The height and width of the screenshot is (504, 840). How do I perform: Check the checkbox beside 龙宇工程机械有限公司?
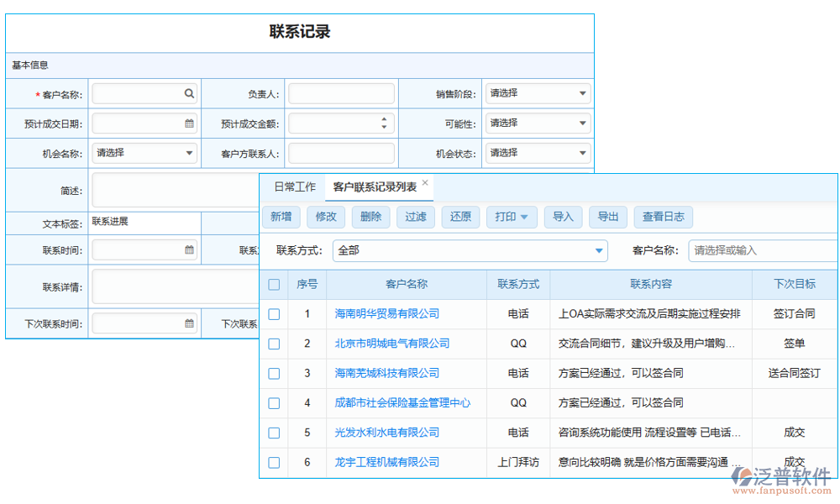coord(273,462)
